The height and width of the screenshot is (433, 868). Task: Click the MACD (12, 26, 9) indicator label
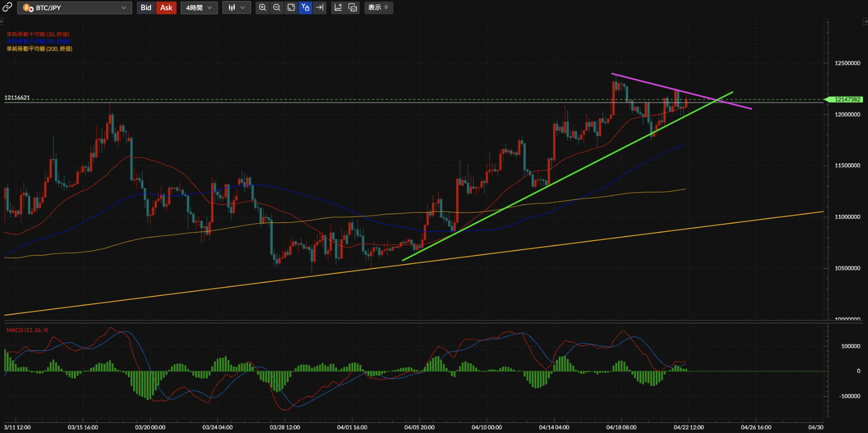[27, 330]
